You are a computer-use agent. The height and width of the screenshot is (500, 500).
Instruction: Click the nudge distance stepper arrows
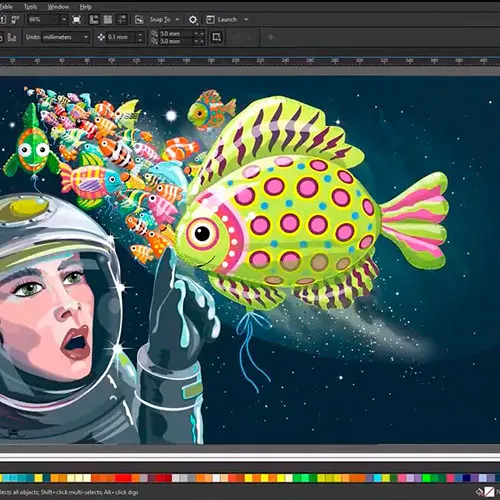(x=140, y=37)
